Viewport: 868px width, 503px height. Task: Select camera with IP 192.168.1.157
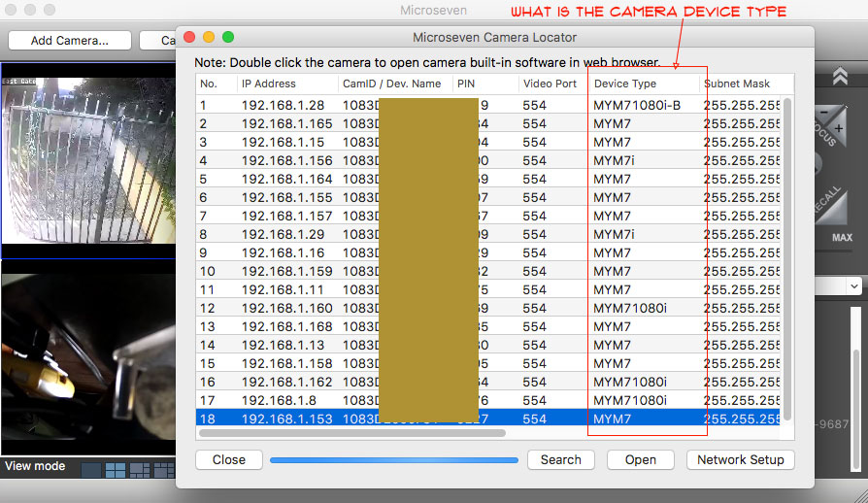pyautogui.click(x=487, y=216)
